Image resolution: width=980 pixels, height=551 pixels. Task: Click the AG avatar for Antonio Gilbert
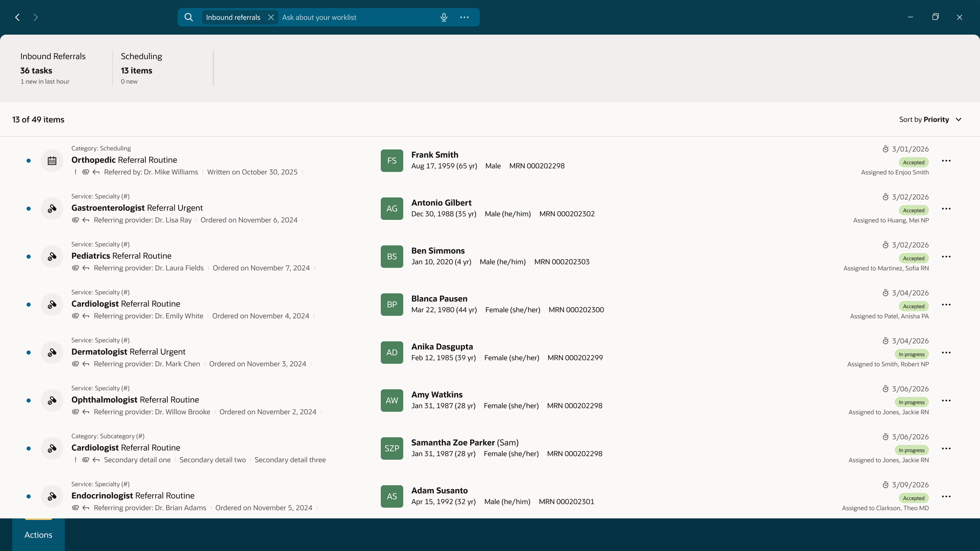coord(392,208)
